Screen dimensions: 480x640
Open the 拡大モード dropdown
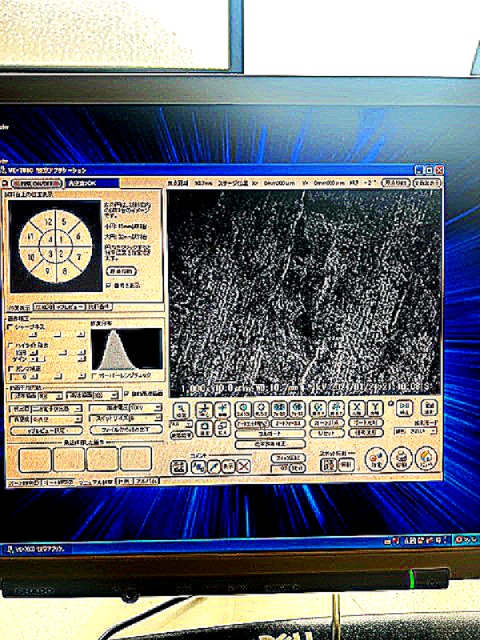[416, 431]
